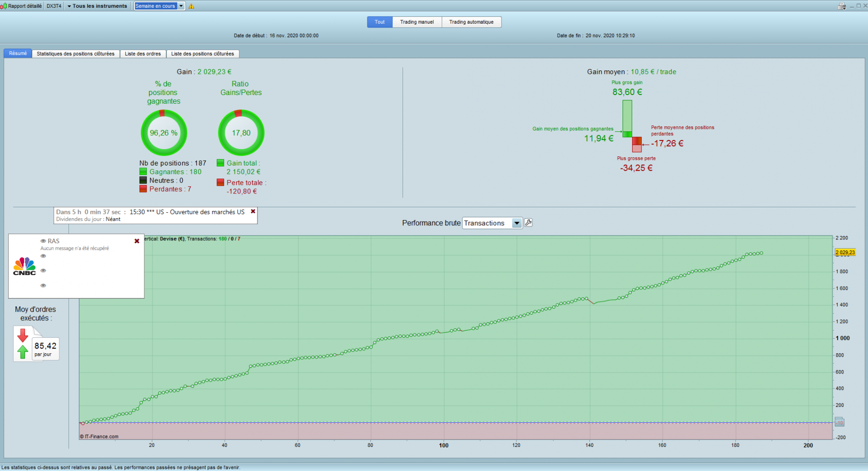Close the US market opening notification

click(x=253, y=211)
